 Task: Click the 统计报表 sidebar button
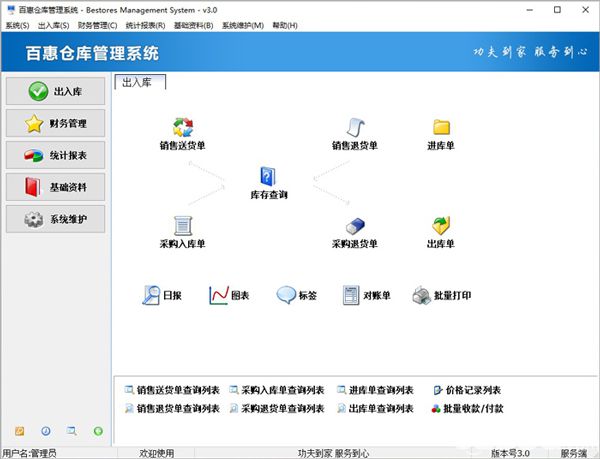[x=55, y=155]
